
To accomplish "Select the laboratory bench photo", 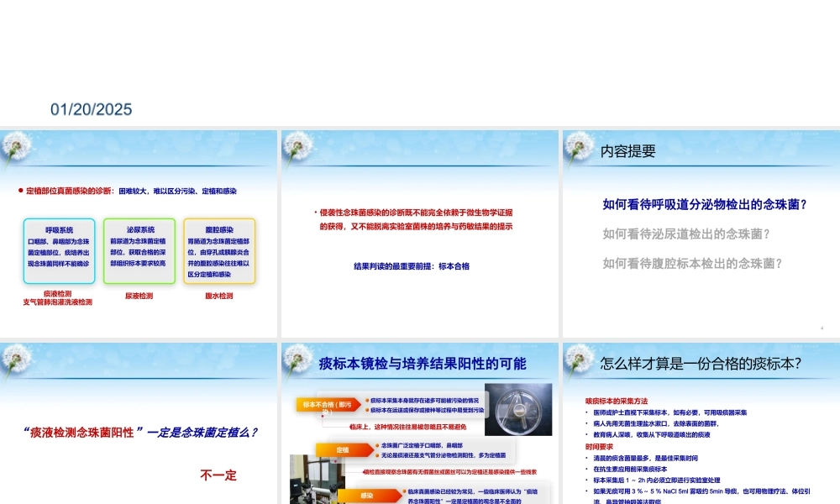I will click(317, 480).
